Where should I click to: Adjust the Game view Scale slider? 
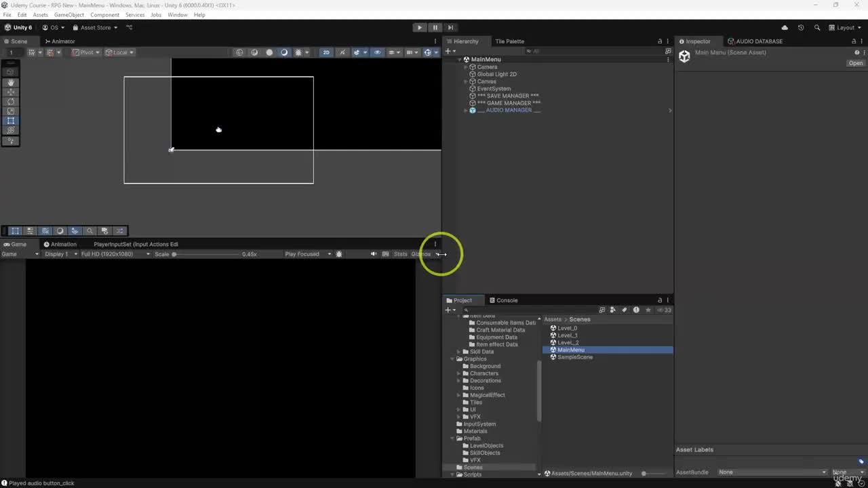[207, 254]
